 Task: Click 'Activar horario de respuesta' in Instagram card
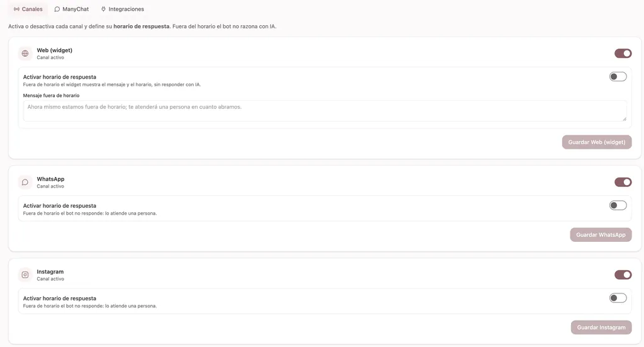coord(60,299)
